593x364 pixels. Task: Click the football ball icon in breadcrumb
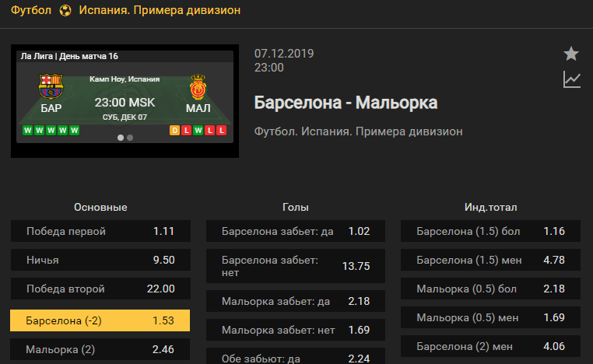click(x=65, y=10)
